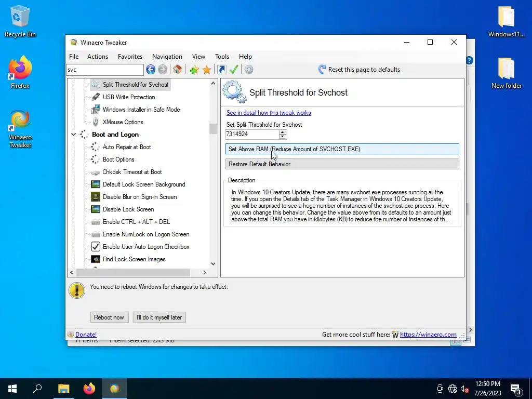Click the create shortcut toolbar icon
The width and height of the screenshot is (532, 399).
pyautogui.click(x=221, y=70)
